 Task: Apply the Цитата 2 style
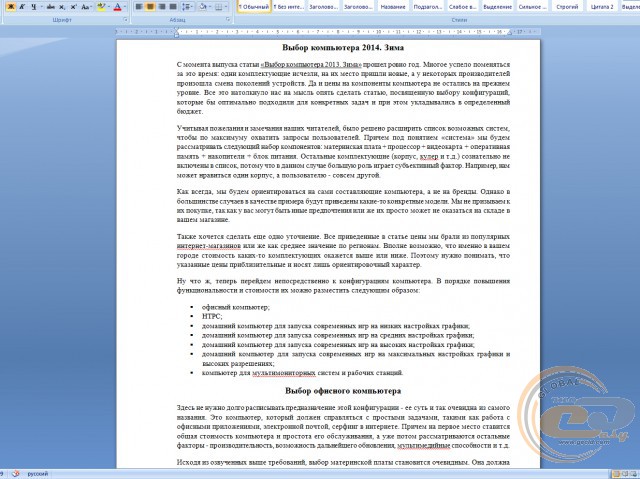click(602, 6)
